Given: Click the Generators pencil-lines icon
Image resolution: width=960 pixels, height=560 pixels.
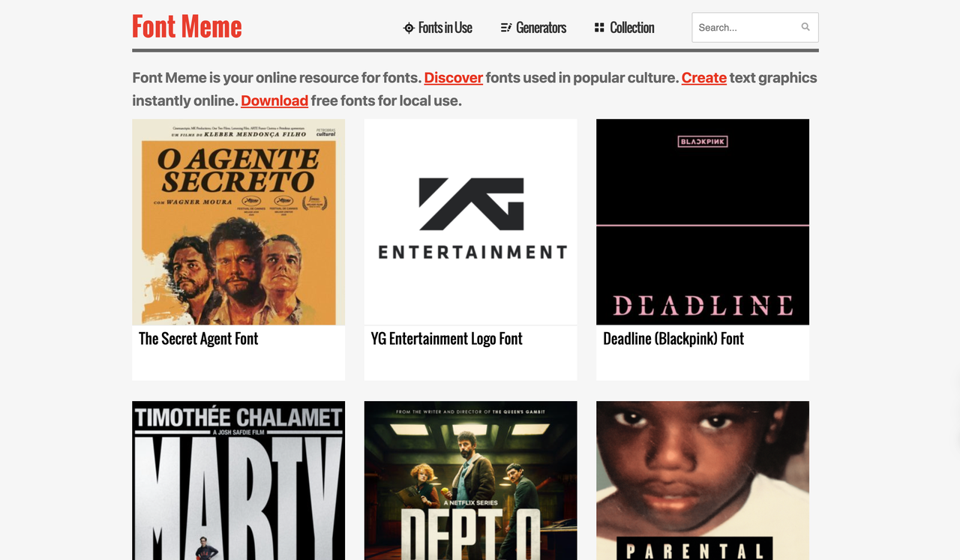Looking at the screenshot, I should coord(506,28).
